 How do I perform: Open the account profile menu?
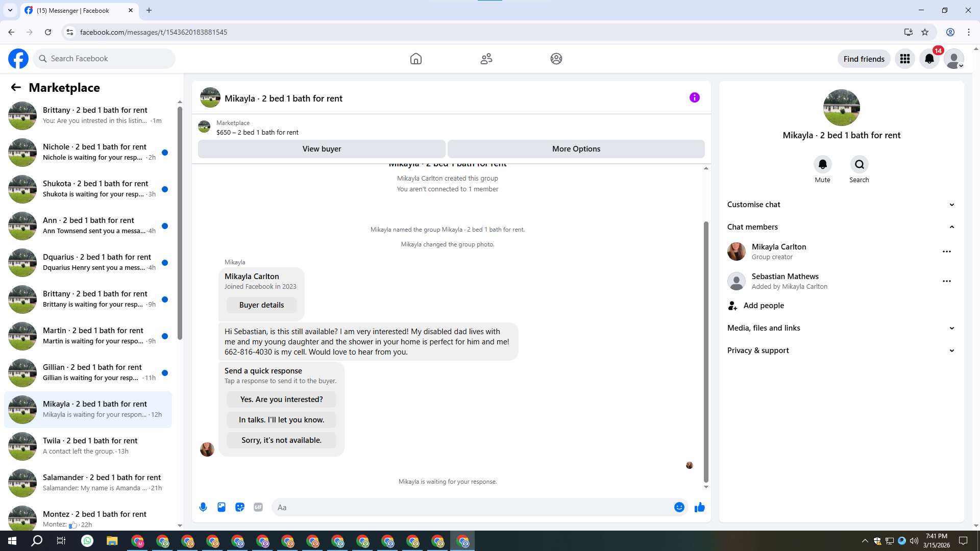[954, 59]
